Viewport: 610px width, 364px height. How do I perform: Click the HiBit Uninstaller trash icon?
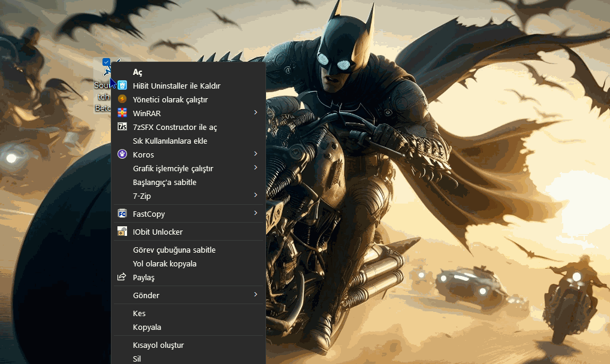point(122,85)
